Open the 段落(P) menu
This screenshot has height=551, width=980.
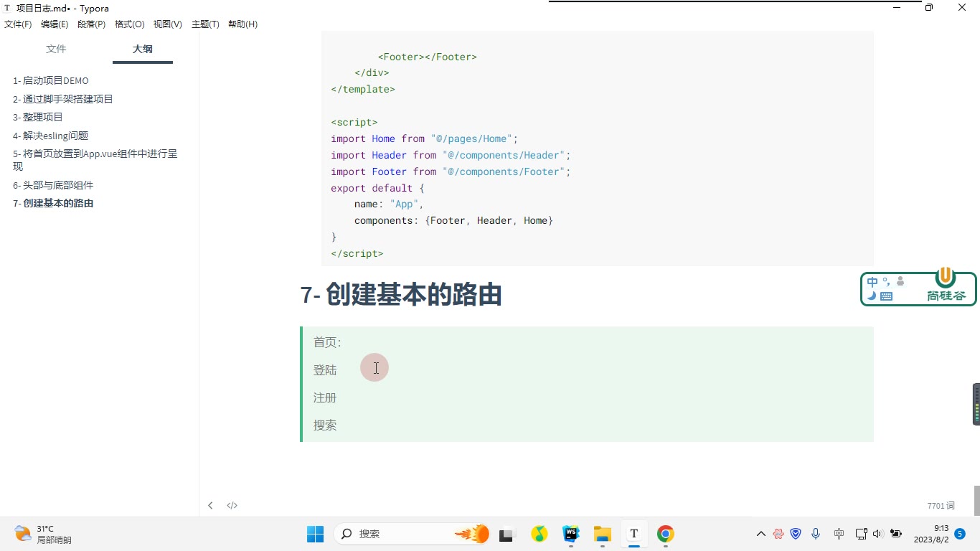[x=91, y=24]
